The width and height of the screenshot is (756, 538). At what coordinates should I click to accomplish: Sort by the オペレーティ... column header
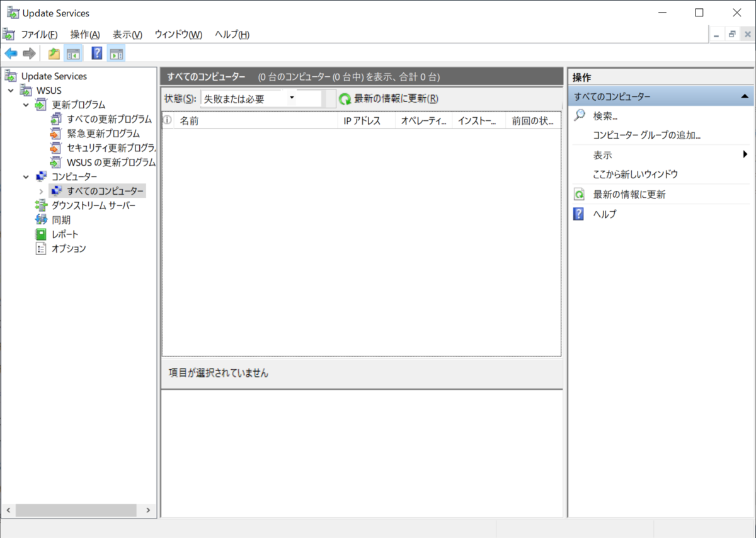pos(424,121)
